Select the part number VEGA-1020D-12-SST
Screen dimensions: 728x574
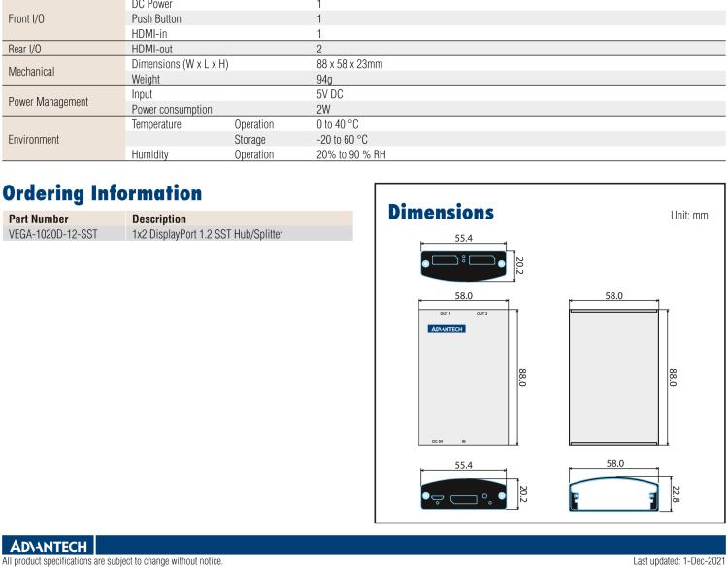coord(51,234)
